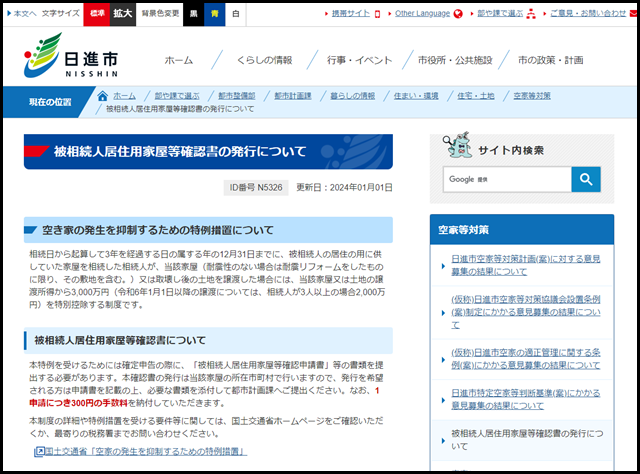Select the black 黒 background color
The width and height of the screenshot is (640, 474).
tap(193, 14)
